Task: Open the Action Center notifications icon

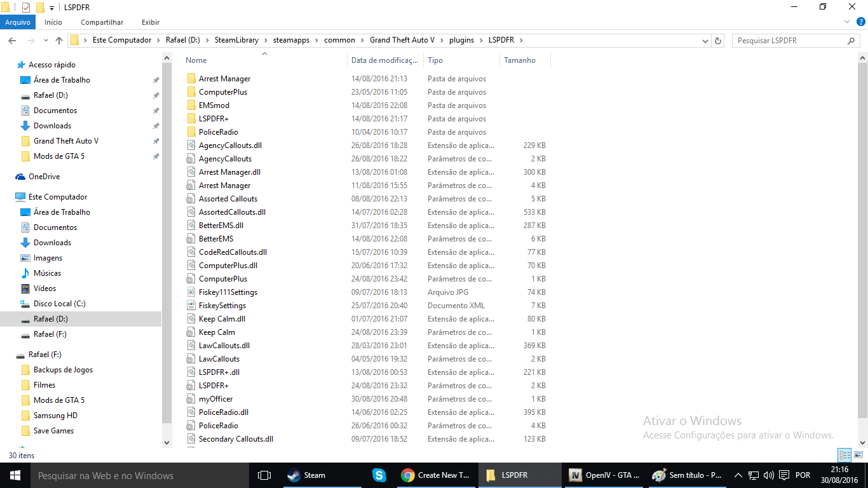Action: click(784, 475)
